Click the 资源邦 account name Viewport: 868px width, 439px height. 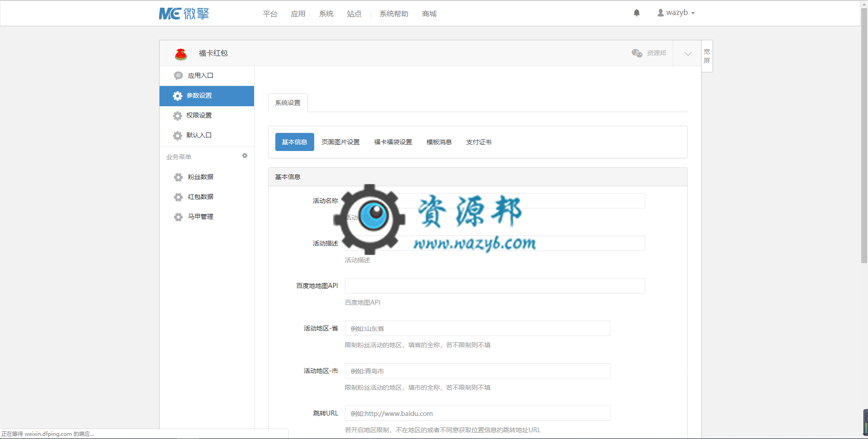(x=656, y=53)
